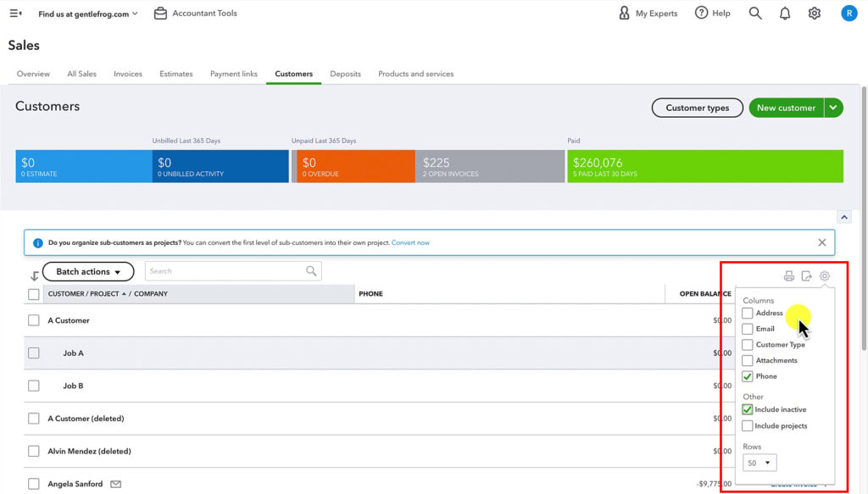Check the Include projects option
The height and width of the screenshot is (494, 868).
[x=748, y=425]
